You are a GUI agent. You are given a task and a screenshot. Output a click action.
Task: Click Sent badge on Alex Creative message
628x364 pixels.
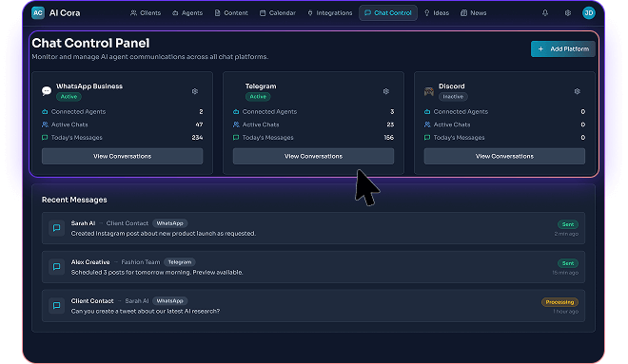(x=568, y=263)
